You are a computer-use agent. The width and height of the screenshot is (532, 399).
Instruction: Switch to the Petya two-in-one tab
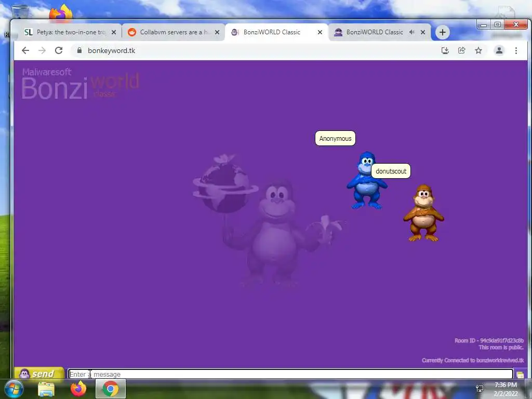(64, 32)
